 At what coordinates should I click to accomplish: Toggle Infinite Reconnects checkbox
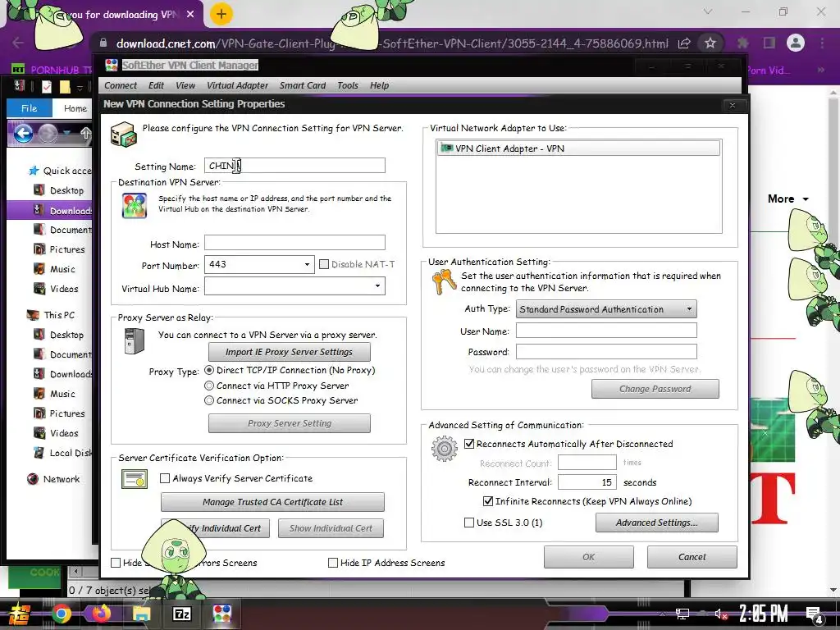[488, 501]
